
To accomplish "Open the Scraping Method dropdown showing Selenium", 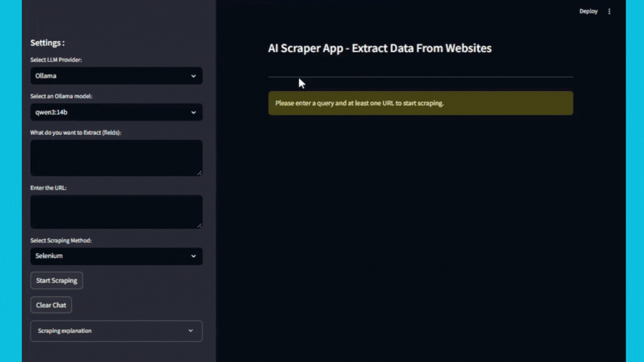I will [116, 256].
